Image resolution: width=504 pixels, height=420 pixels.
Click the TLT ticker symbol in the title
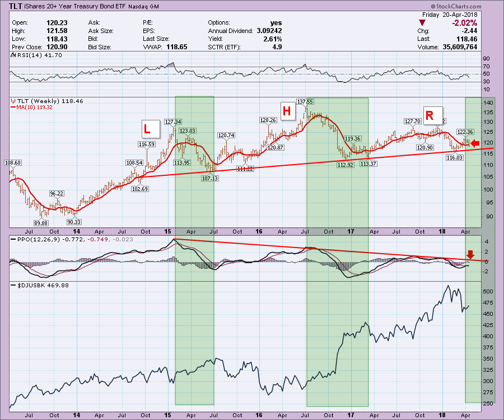tap(16, 6)
